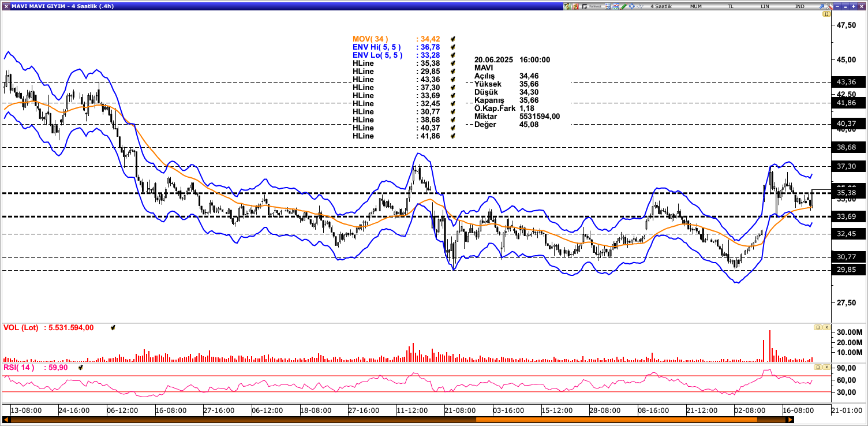Viewport: 868px width, 426px height.
Task: Click the left arrow of the bottom scrollbar
Action: [x=6, y=420]
